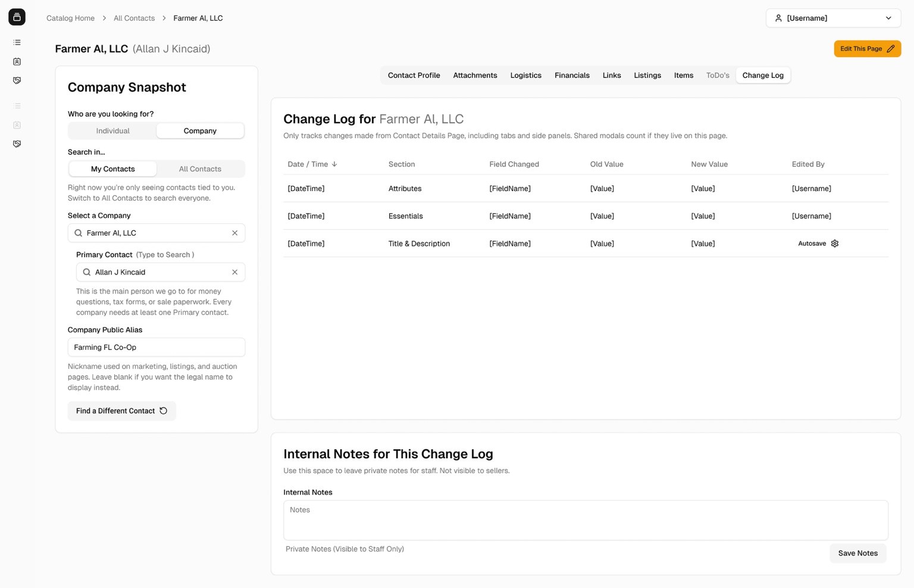Click the faded contact badge sidebar icon
The image size is (914, 588).
[17, 125]
